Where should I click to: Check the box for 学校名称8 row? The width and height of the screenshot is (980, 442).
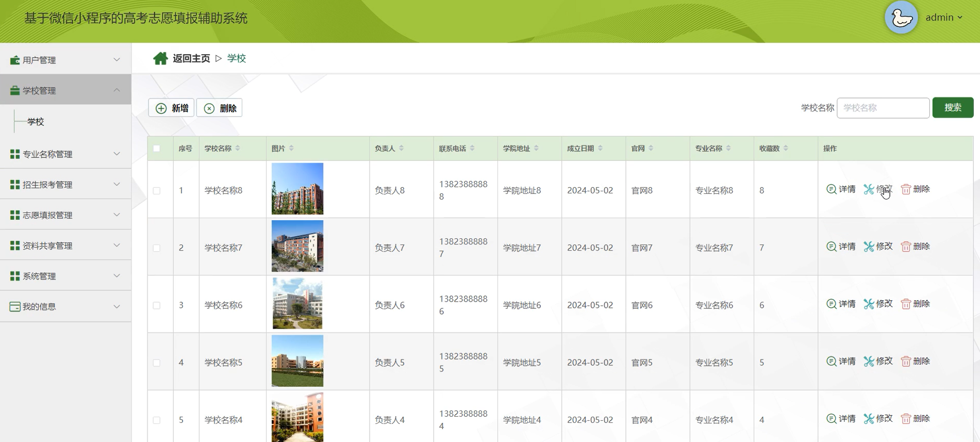[157, 191]
